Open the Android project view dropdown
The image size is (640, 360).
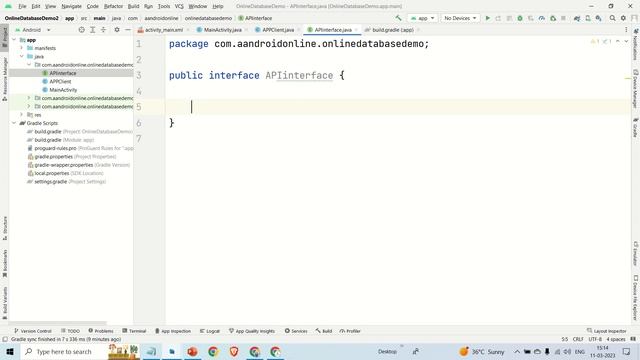pos(33,30)
